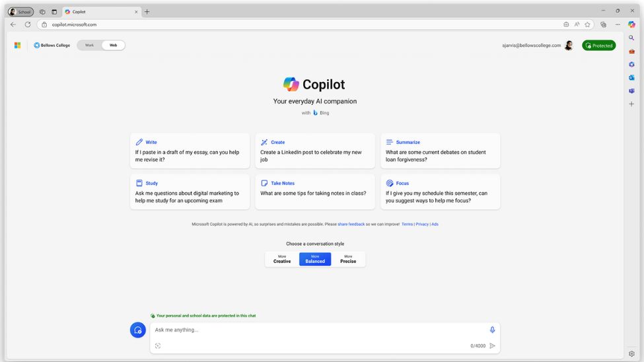Open the Take Notes tips card
Screen dimensions: 644x362
315,192
